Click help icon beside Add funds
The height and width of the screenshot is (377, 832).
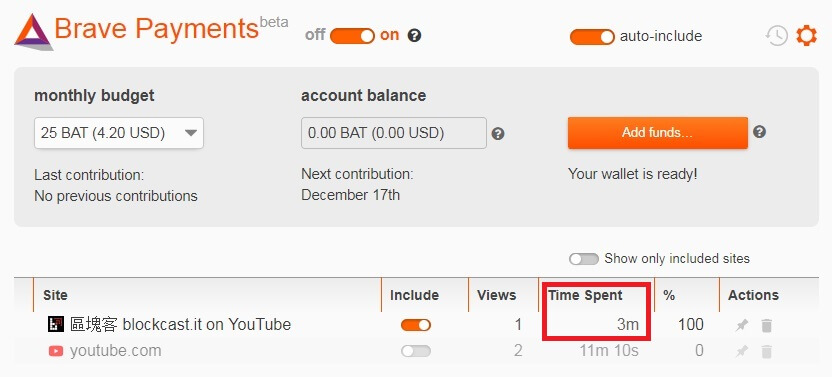759,132
